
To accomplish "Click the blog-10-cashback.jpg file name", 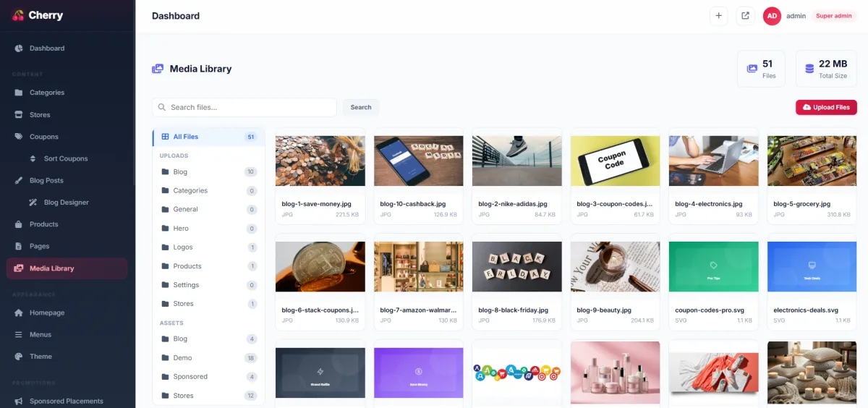I will 413,204.
